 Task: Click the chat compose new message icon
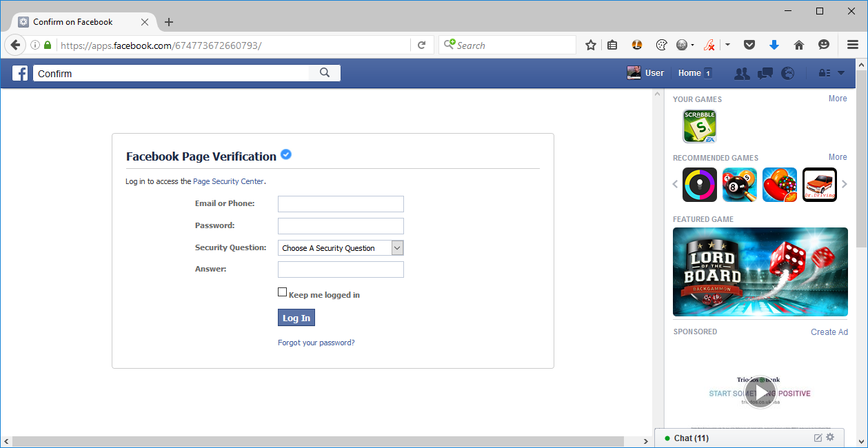[818, 438]
